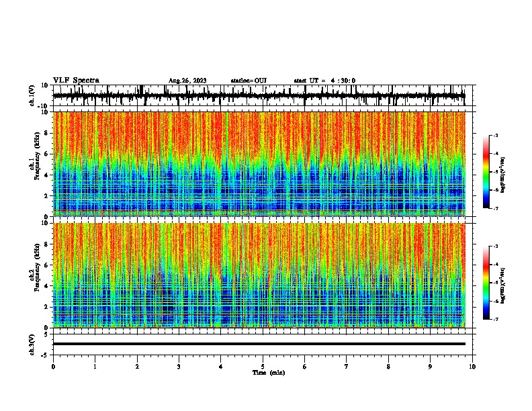Click the "VLF Spectra" title text

[x=76, y=81]
